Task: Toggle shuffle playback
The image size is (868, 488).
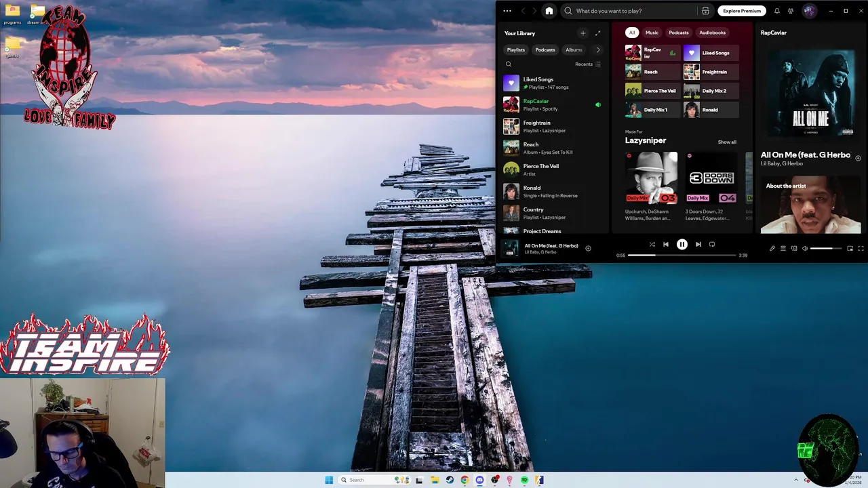Action: tap(652, 245)
